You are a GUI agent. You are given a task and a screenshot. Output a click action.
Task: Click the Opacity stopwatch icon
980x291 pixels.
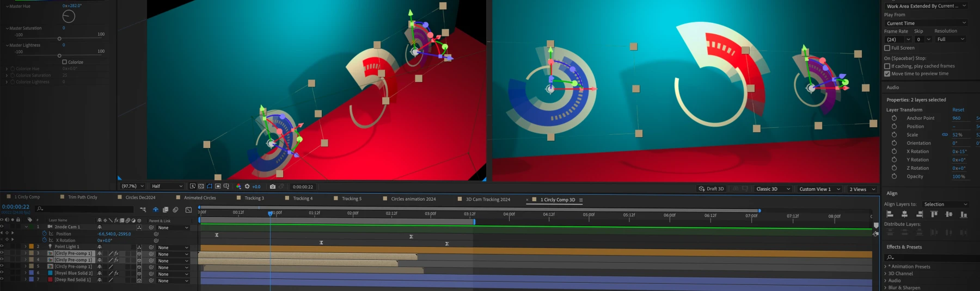[x=894, y=176]
